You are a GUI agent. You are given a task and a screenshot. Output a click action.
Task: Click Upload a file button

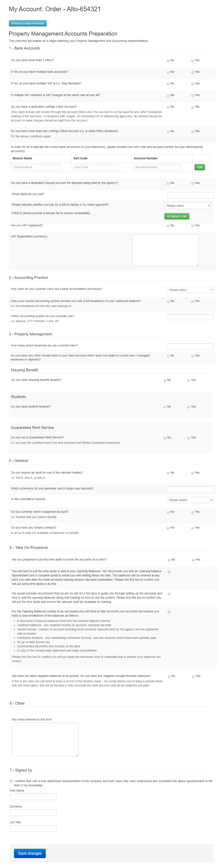177,216
